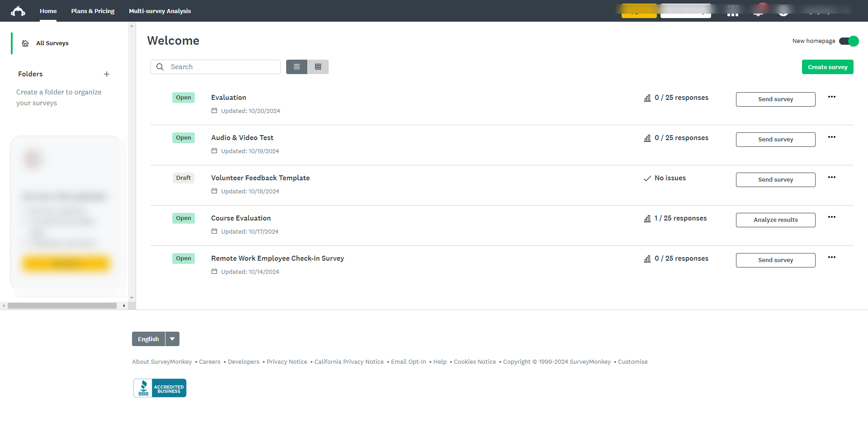Send the Audio & Video Test survey
This screenshot has width=868, height=427.
tap(775, 140)
